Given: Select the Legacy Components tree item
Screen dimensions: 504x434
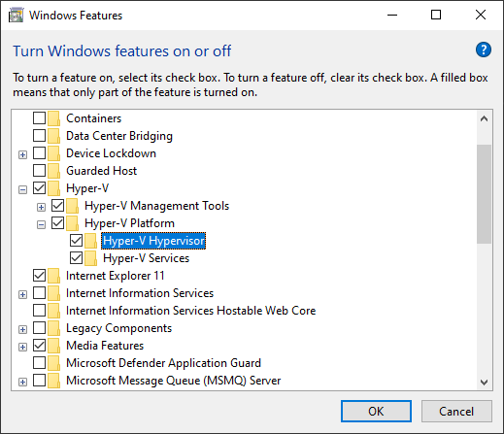Looking at the screenshot, I should click(118, 328).
